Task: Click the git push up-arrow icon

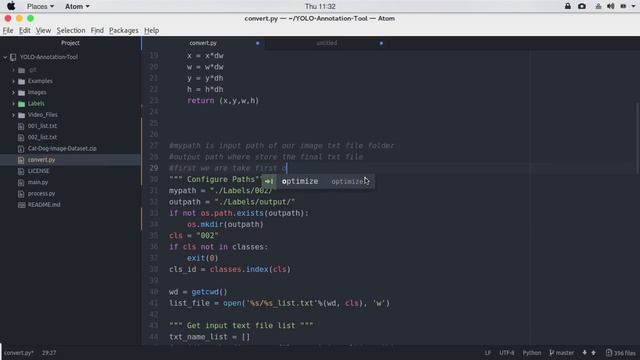Action: [x=593, y=353]
